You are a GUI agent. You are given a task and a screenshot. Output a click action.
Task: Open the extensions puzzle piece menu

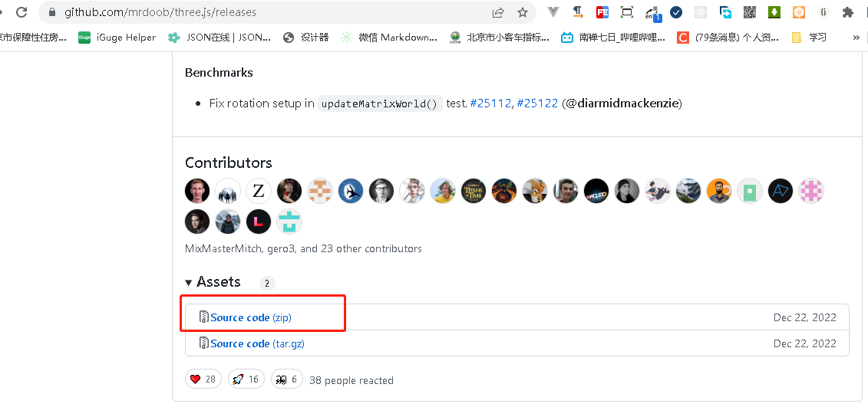pos(847,12)
